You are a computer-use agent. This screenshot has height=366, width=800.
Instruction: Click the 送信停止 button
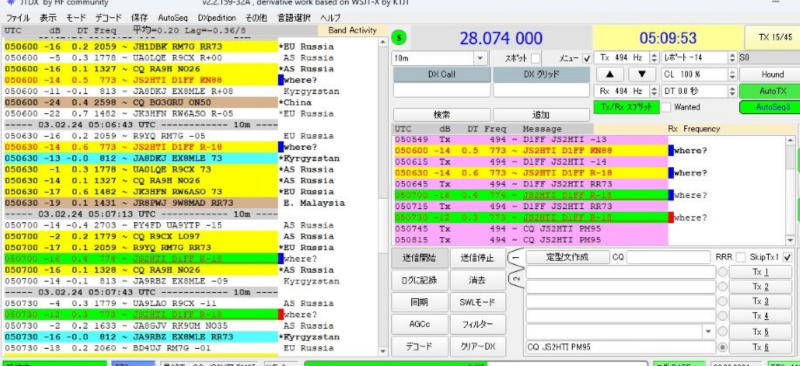[478, 258]
